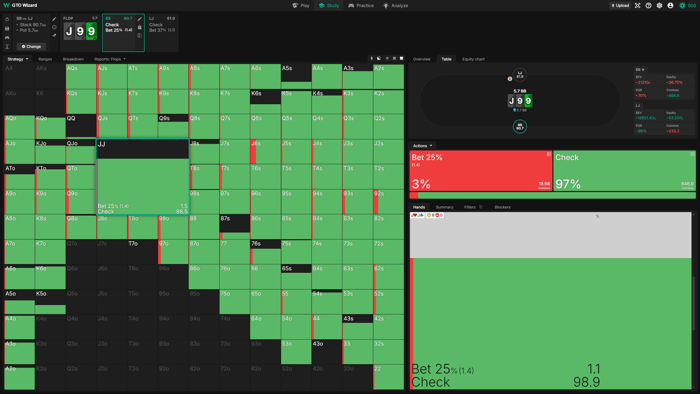Switch to the Overview tab
Viewport: 700px width, 394px height.
[421, 59]
